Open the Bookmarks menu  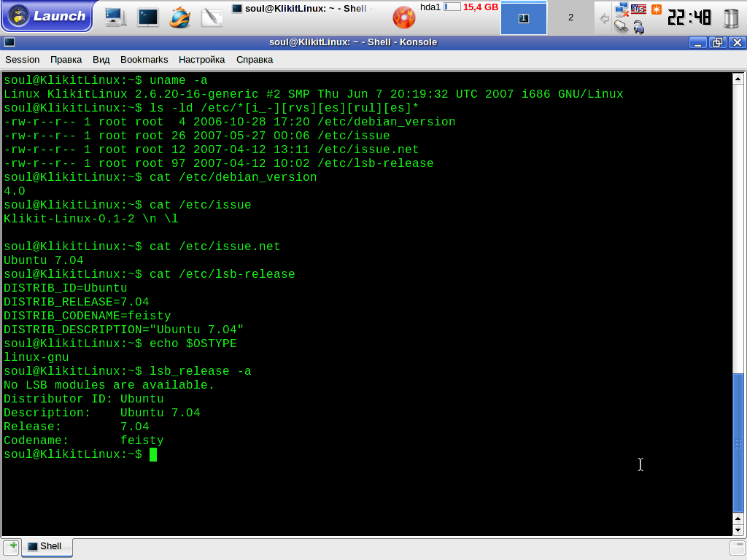click(x=144, y=60)
